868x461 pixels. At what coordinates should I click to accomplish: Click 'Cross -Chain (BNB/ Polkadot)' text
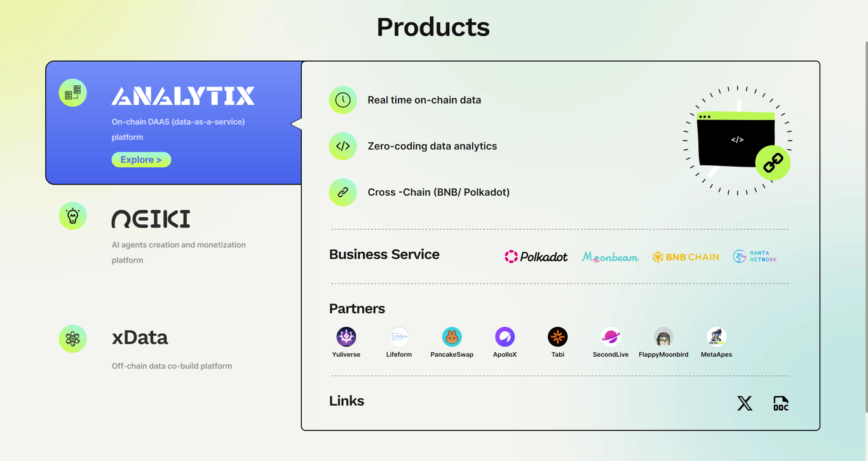click(x=438, y=192)
